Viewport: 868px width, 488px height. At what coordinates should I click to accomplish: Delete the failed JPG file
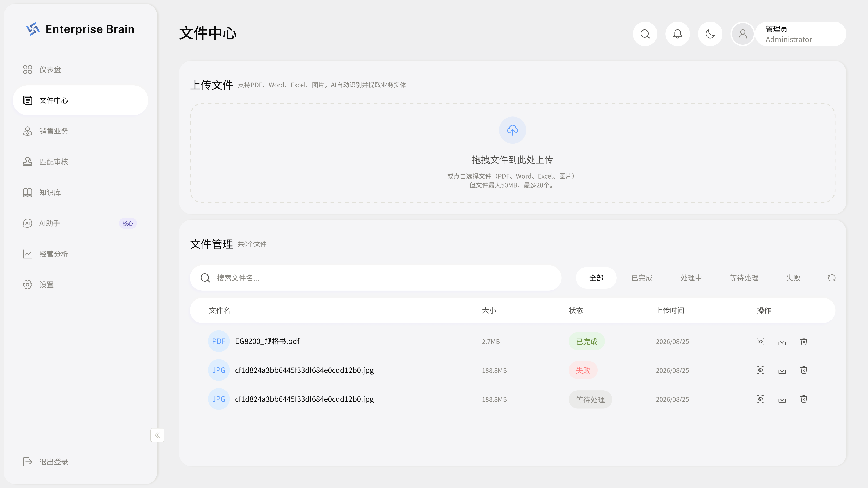(804, 370)
